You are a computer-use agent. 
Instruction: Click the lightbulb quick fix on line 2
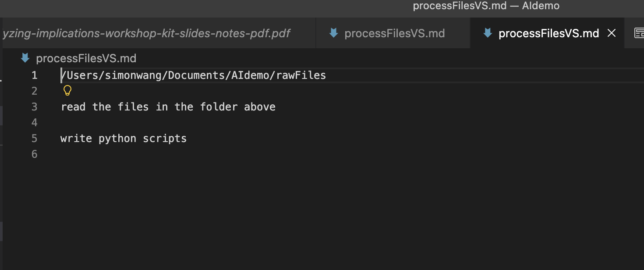coord(67,90)
